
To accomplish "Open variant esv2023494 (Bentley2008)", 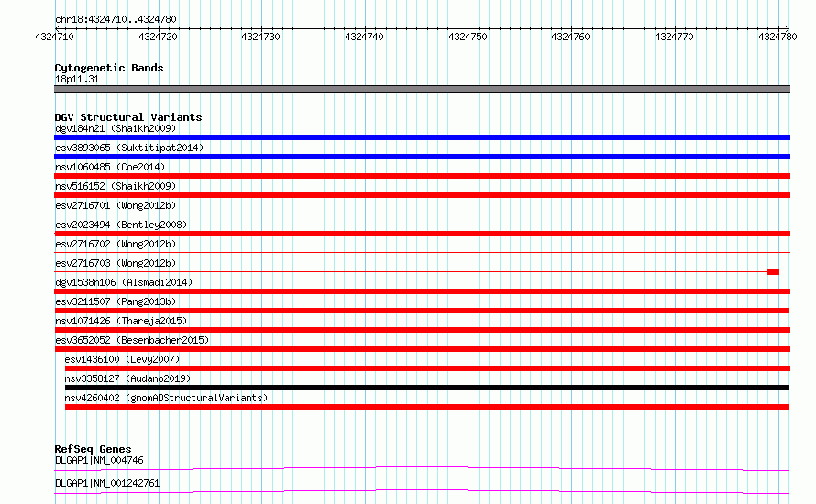I will click(121, 225).
